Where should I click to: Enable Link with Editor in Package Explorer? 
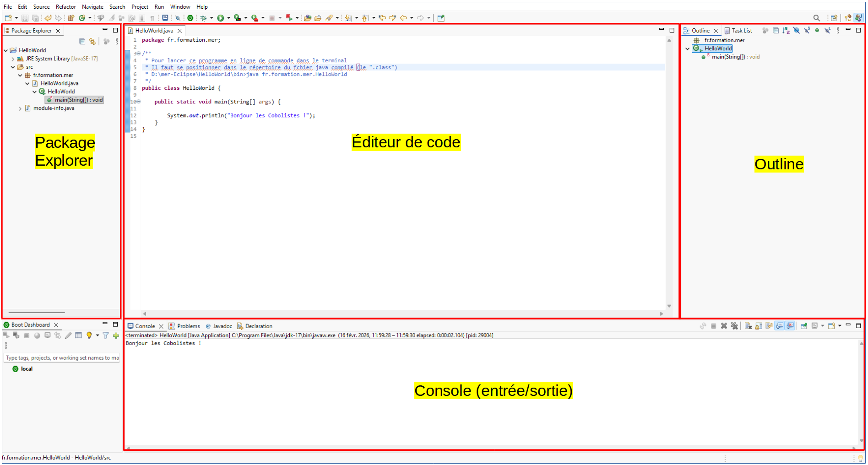coord(92,41)
